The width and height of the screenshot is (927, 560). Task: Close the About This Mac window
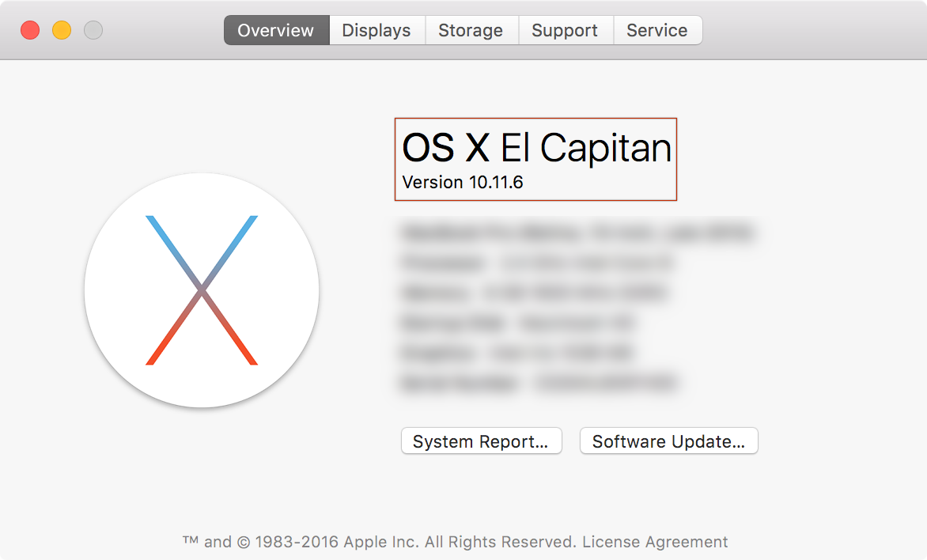30,31
